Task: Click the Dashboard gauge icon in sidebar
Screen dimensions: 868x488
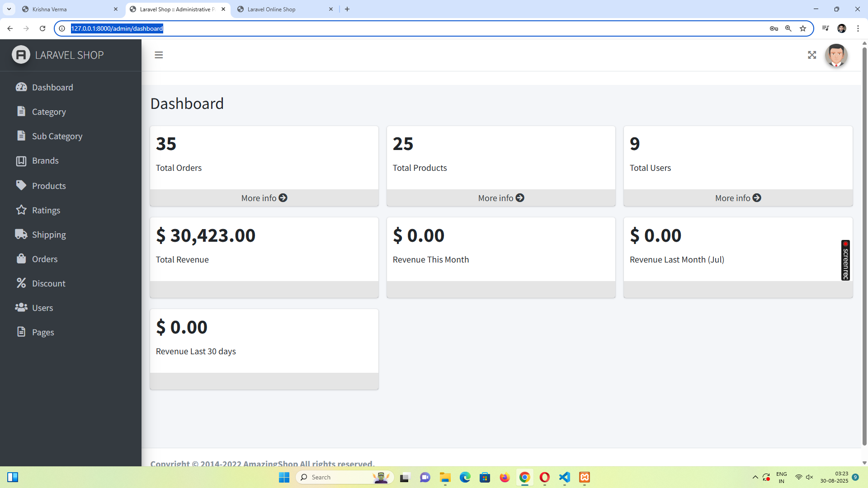Action: coord(21,87)
